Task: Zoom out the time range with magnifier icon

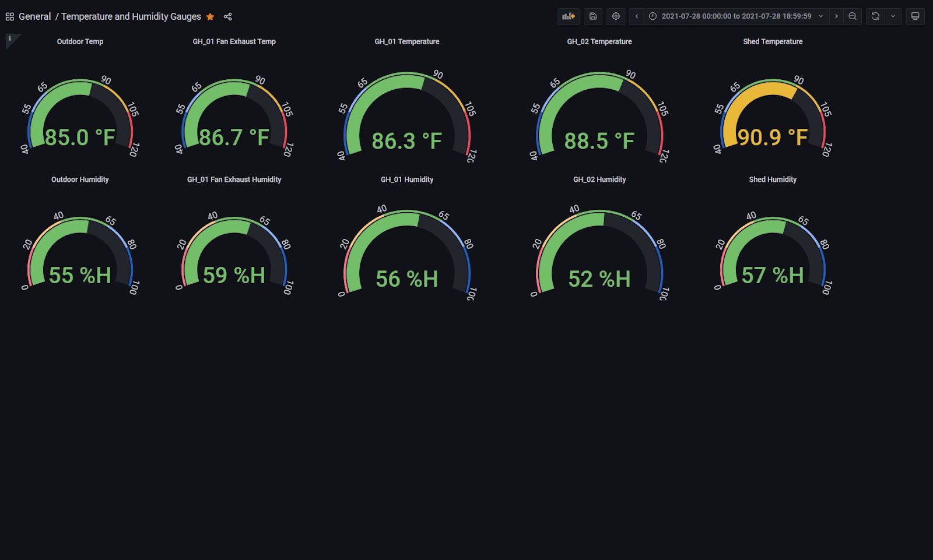Action: [x=853, y=16]
